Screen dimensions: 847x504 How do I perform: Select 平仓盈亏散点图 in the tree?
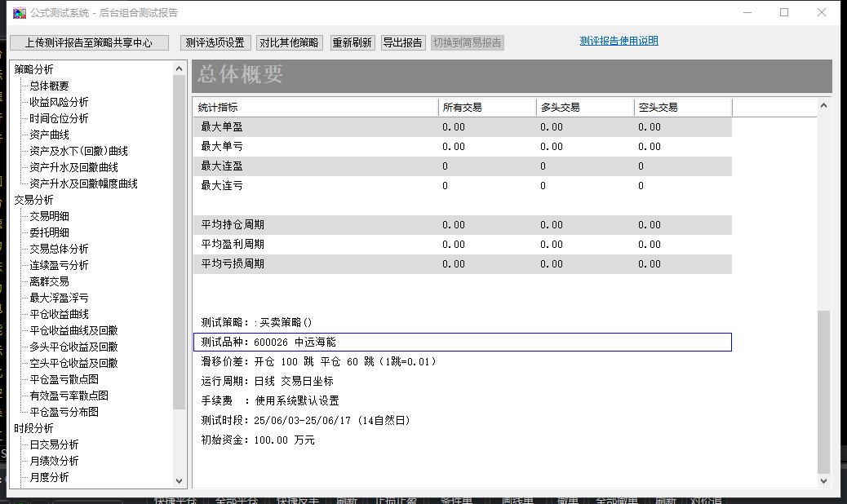pyautogui.click(x=64, y=379)
